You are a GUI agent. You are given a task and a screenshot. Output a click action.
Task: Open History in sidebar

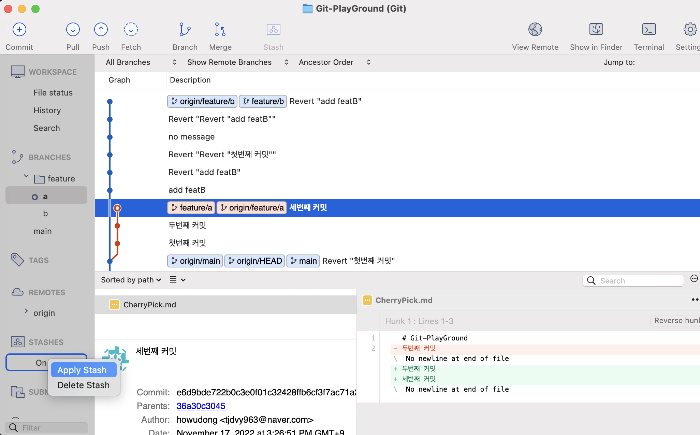point(47,110)
